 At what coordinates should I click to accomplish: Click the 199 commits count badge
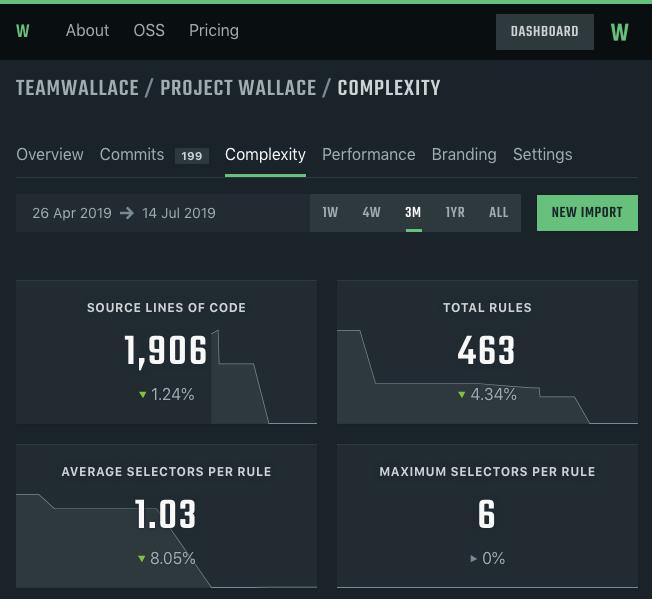pyautogui.click(x=192, y=156)
